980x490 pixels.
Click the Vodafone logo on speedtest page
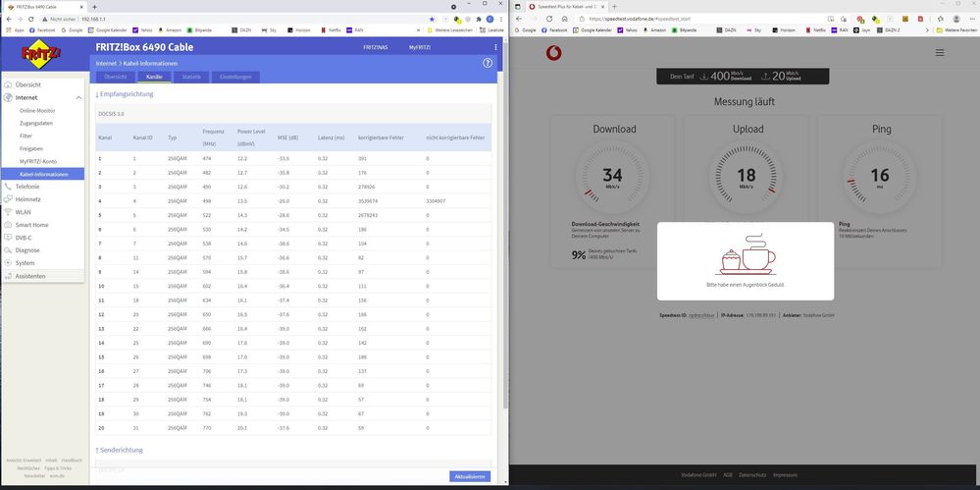553,53
